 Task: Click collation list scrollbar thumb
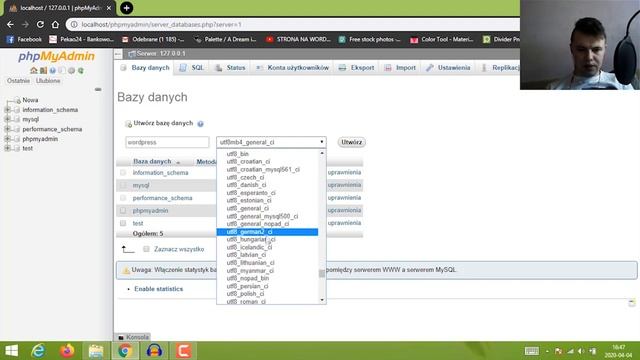322,273
